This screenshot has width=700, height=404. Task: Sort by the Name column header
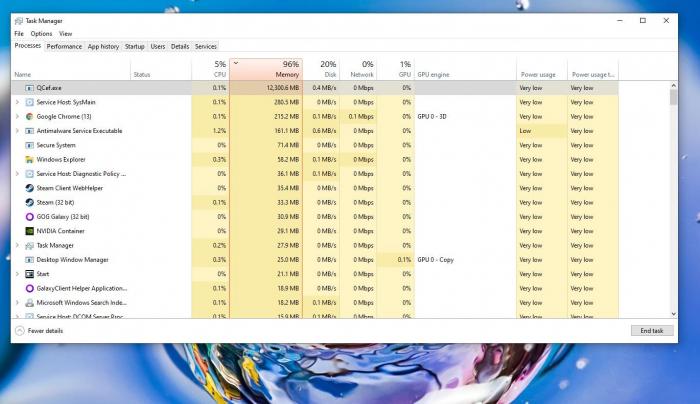tap(71, 70)
